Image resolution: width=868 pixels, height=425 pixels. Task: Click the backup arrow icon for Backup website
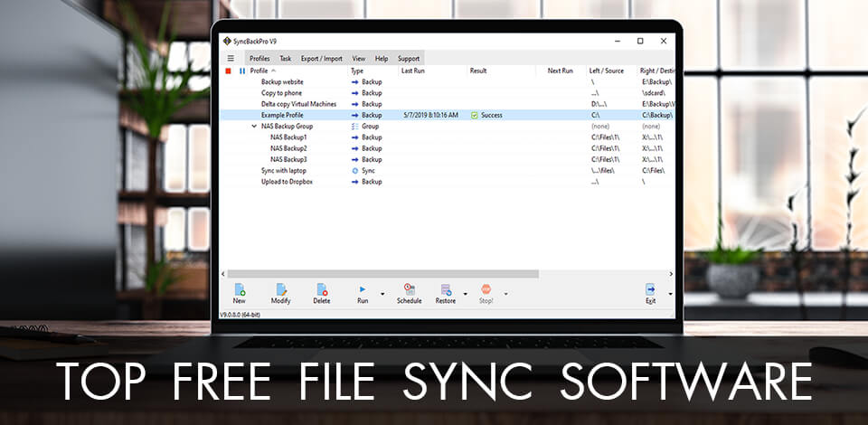coord(354,82)
